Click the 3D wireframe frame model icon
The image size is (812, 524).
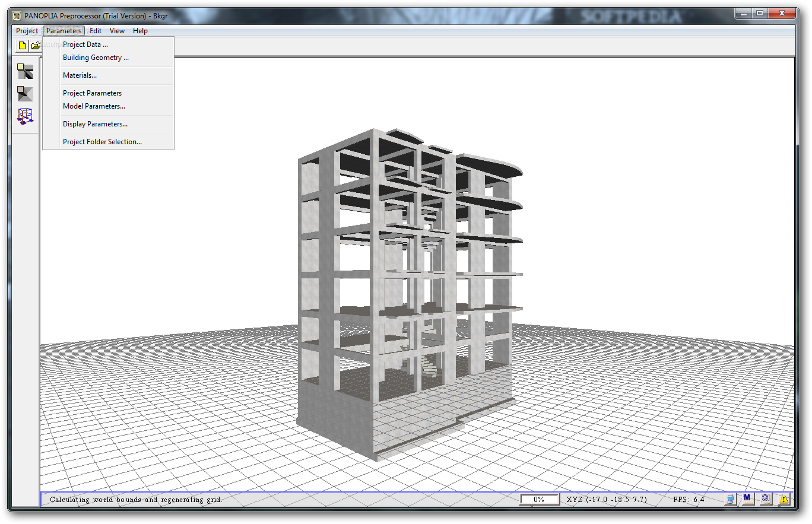[x=25, y=116]
